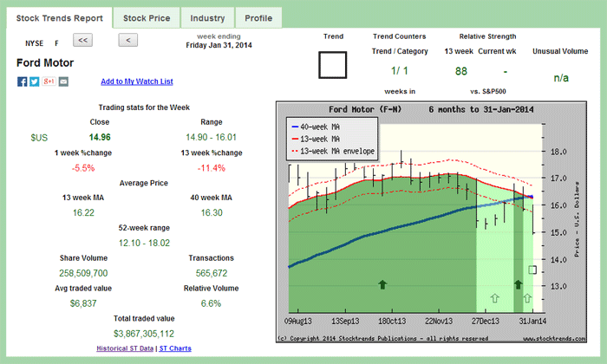Click the 13-week MA envelope legend entry
The width and height of the screenshot is (607, 364).
coord(333,151)
